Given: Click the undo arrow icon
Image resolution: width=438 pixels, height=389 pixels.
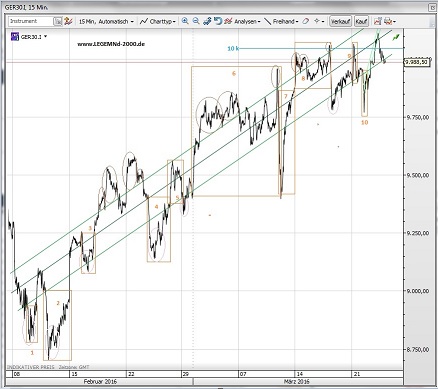Looking at the screenshot, I should [x=218, y=21].
